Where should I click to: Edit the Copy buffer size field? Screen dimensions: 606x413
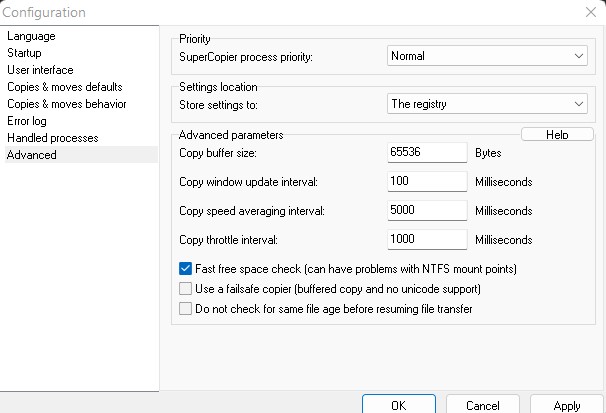(427, 152)
